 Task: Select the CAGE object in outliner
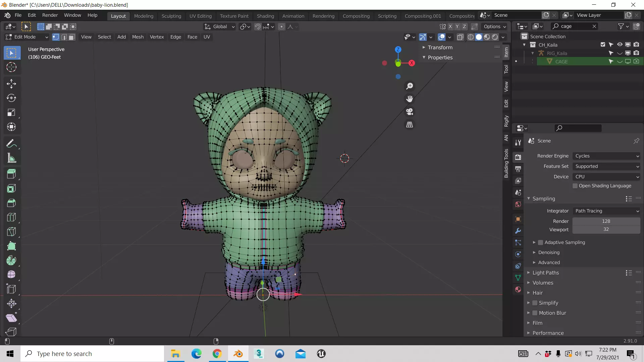pyautogui.click(x=561, y=61)
